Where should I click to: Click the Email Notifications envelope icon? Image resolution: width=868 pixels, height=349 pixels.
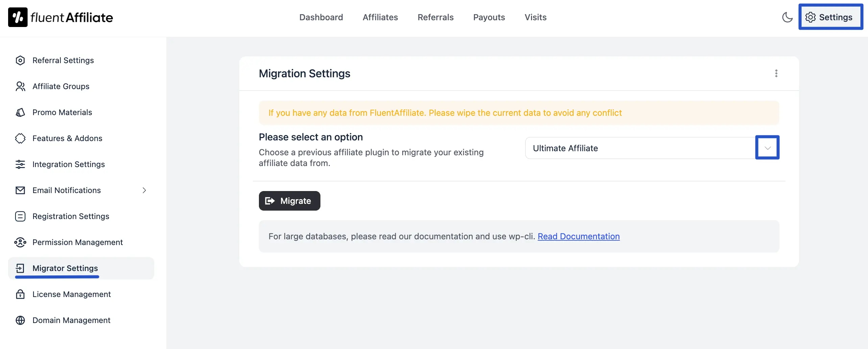click(20, 190)
